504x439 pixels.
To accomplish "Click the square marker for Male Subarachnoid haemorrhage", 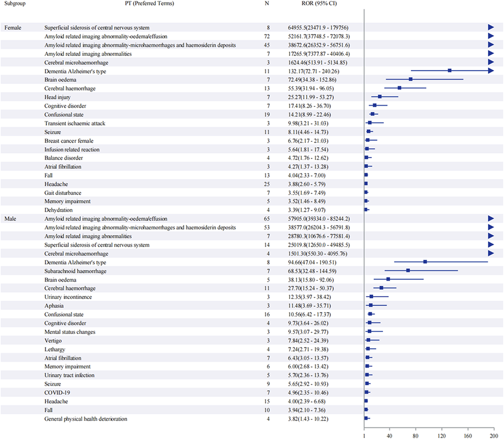I will click(408, 271).
